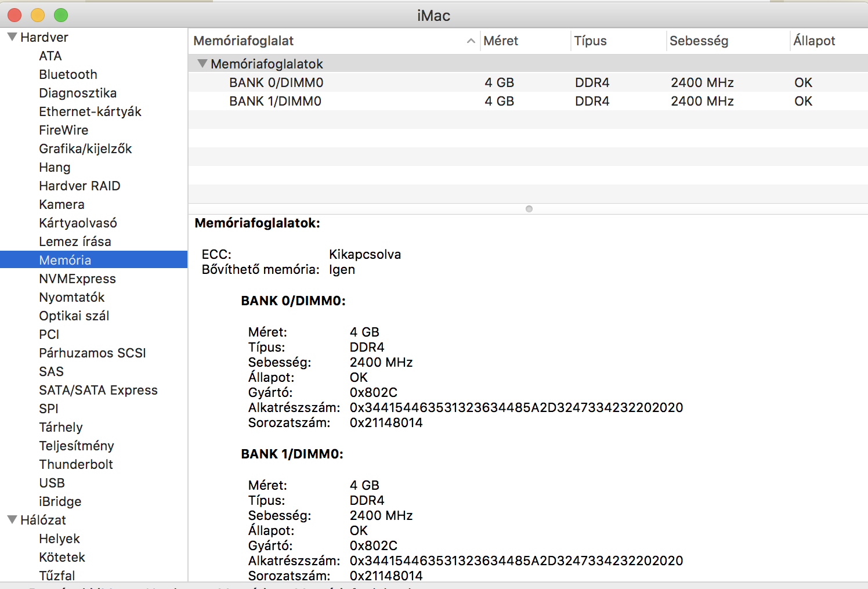
Task: Click the BANK 1/DIMM0: detail heading
Action: click(292, 454)
